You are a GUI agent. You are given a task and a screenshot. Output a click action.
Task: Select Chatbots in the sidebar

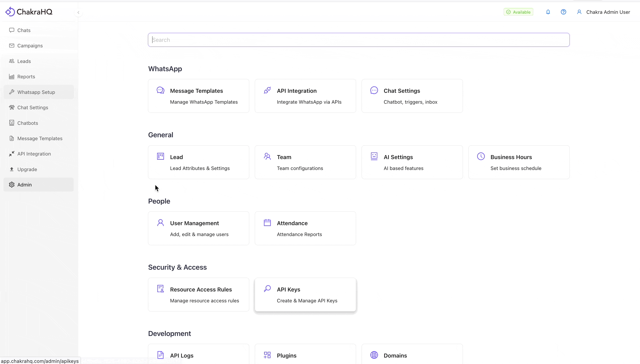click(28, 123)
